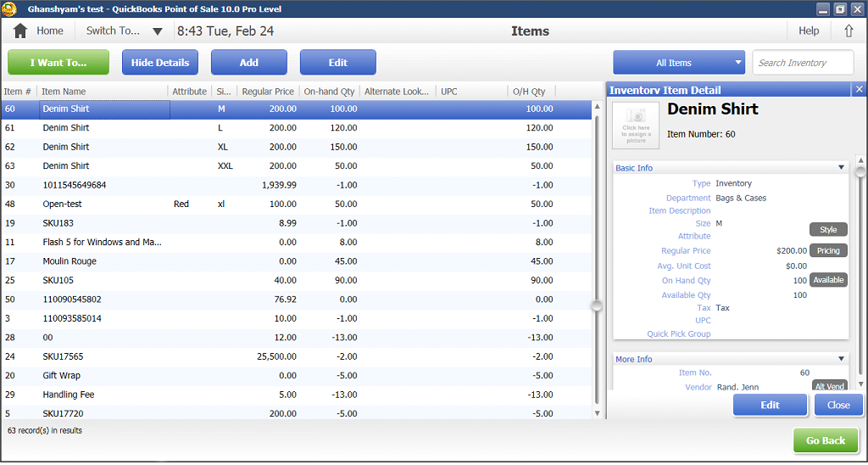Select the Moulin Rouge item row
Viewport: 868px width, 465px height.
click(70, 261)
